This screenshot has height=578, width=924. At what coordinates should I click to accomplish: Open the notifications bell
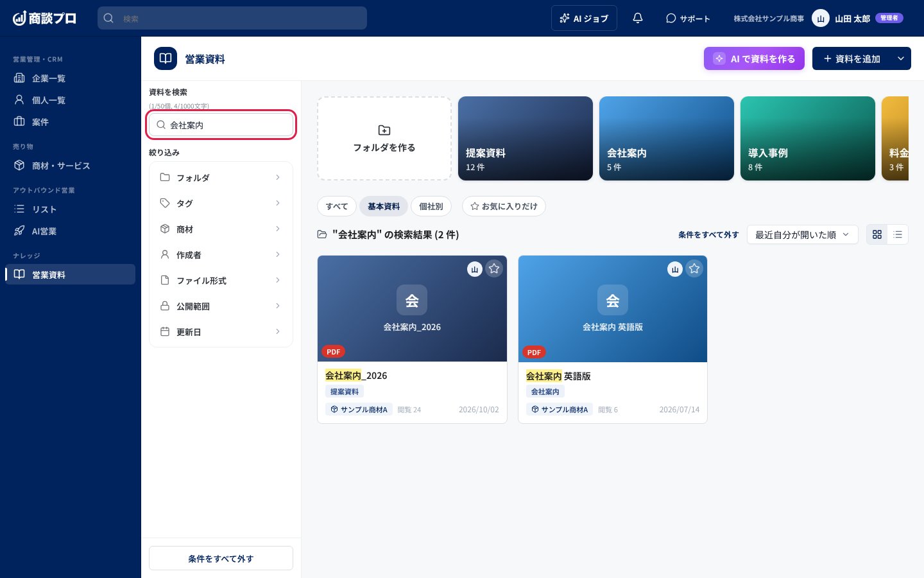638,18
